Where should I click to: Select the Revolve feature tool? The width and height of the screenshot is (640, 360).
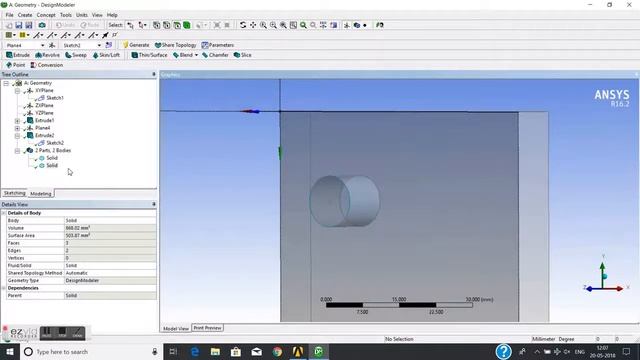pyautogui.click(x=47, y=55)
